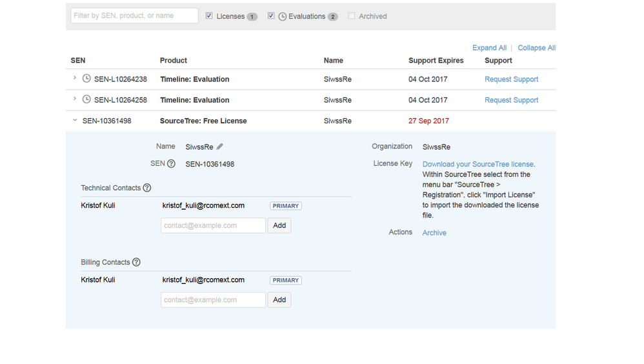This screenshot has width=644, height=364.
Task: Click Kristof Kuli under Technical Contacts
Action: (97, 205)
